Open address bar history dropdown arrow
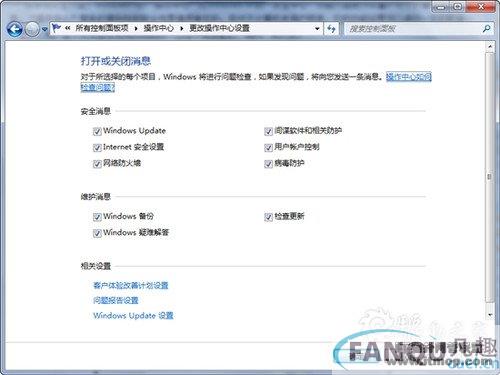This screenshot has width=500, height=375. pyautogui.click(x=317, y=29)
